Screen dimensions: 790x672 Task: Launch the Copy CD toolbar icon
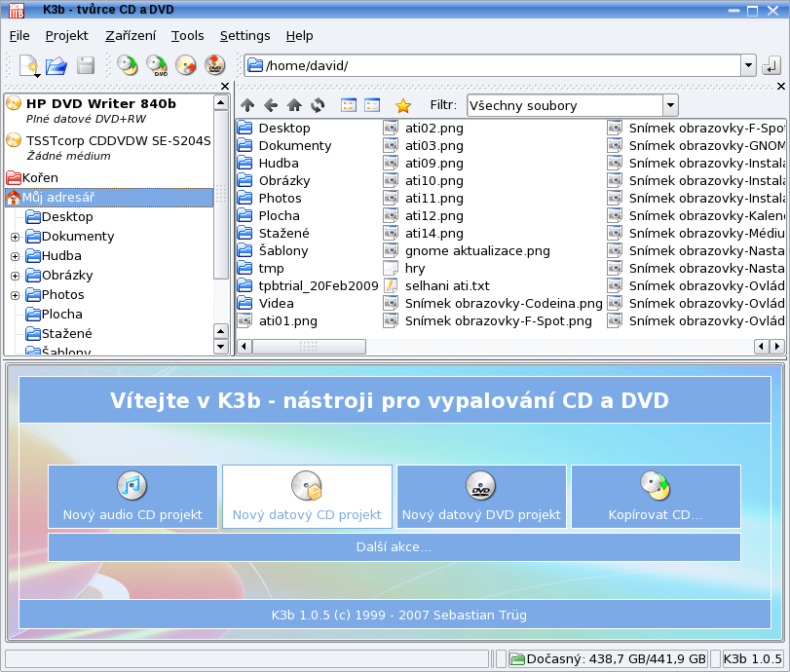(128, 65)
